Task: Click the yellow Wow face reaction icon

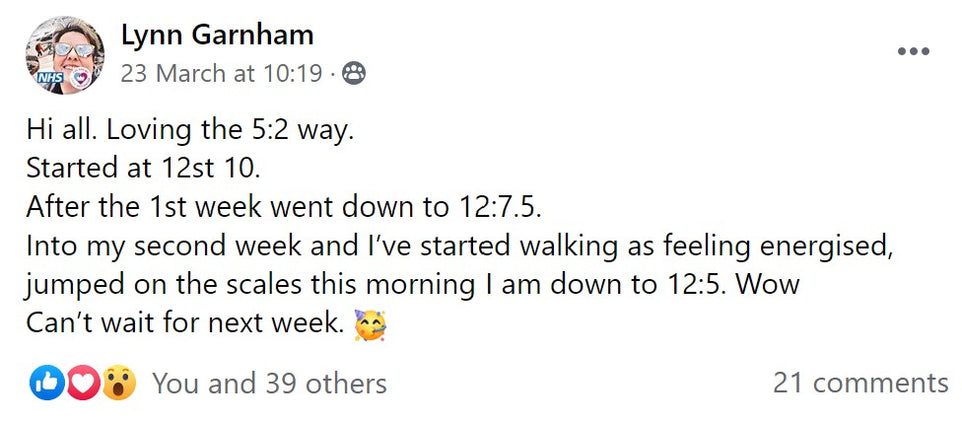Action: pyautogui.click(x=118, y=382)
